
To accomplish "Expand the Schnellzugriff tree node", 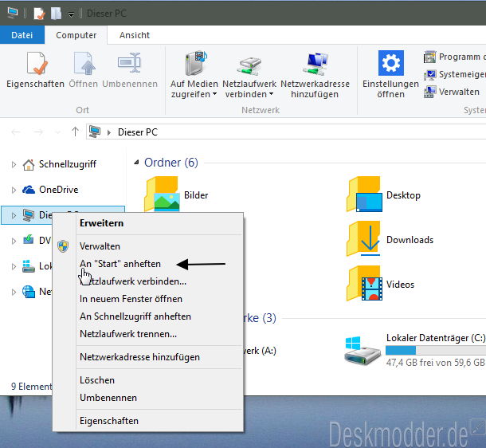I will [x=14, y=164].
